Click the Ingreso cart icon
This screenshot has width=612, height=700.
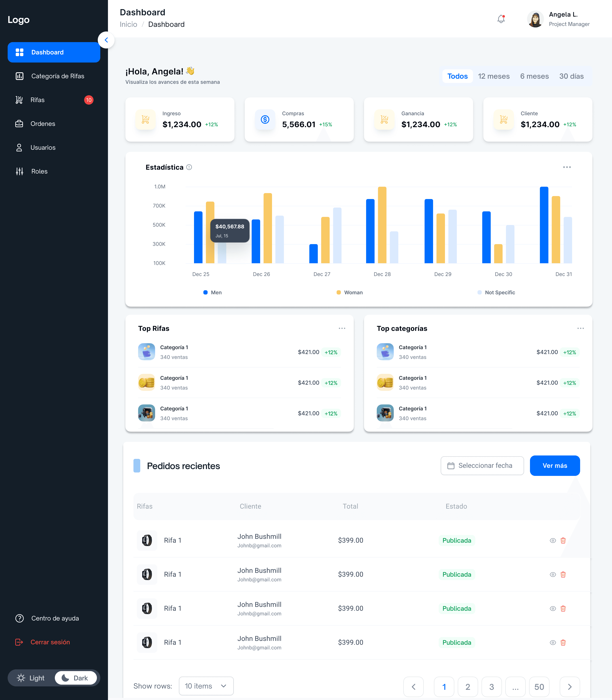pyautogui.click(x=146, y=119)
